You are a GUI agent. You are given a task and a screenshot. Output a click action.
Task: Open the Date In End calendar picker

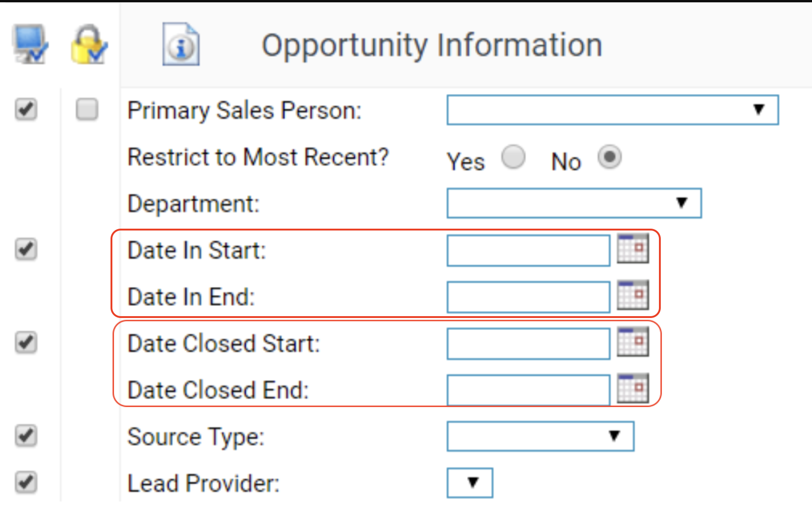coord(633,295)
